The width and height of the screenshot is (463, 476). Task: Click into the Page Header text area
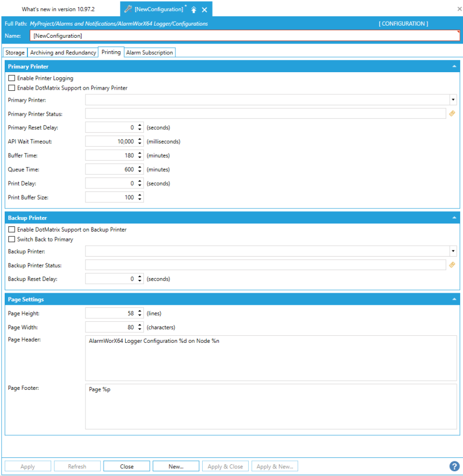[271, 358]
